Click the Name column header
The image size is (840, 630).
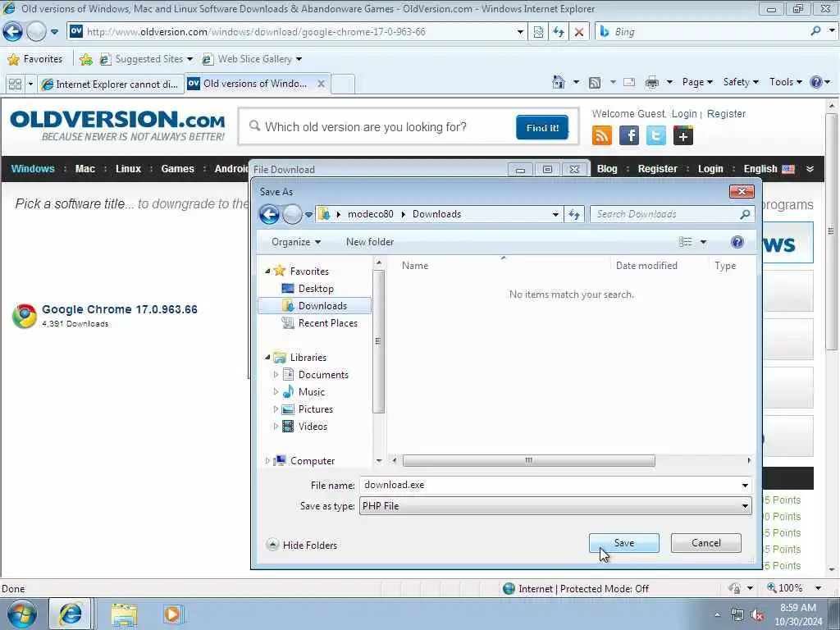click(414, 266)
